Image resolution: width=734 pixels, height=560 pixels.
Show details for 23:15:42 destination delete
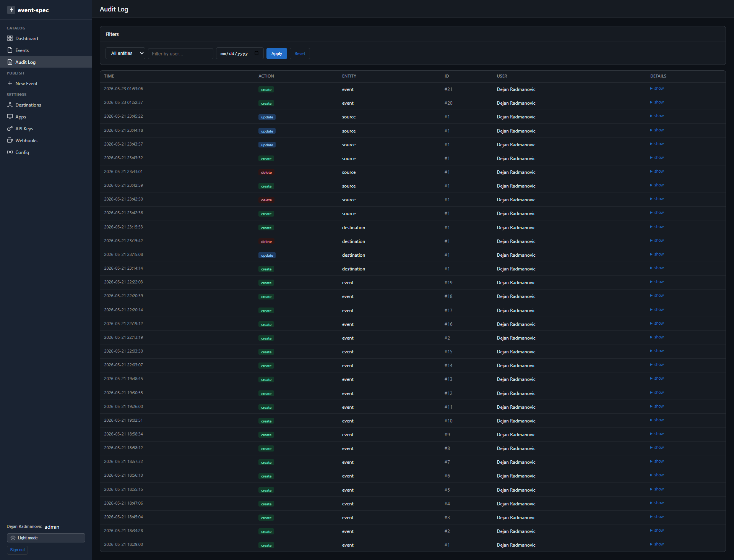click(657, 241)
